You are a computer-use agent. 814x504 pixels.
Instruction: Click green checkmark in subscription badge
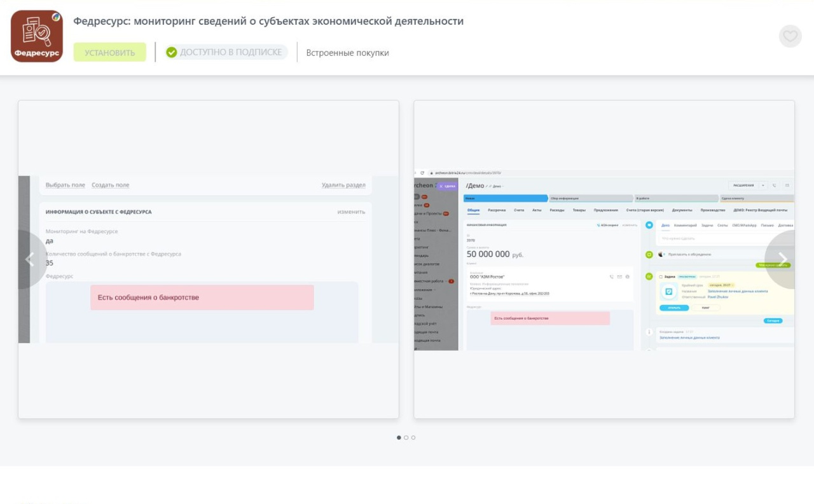(171, 52)
